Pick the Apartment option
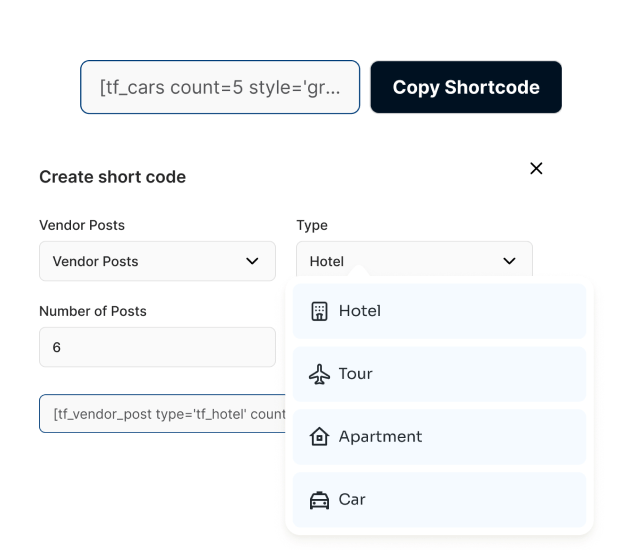This screenshot has height=550, width=640. (440, 437)
